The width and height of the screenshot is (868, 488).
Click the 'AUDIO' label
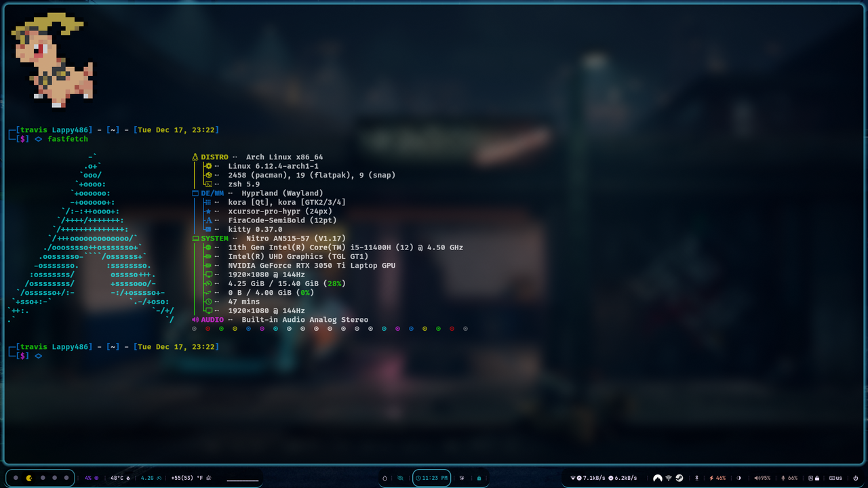click(x=212, y=319)
